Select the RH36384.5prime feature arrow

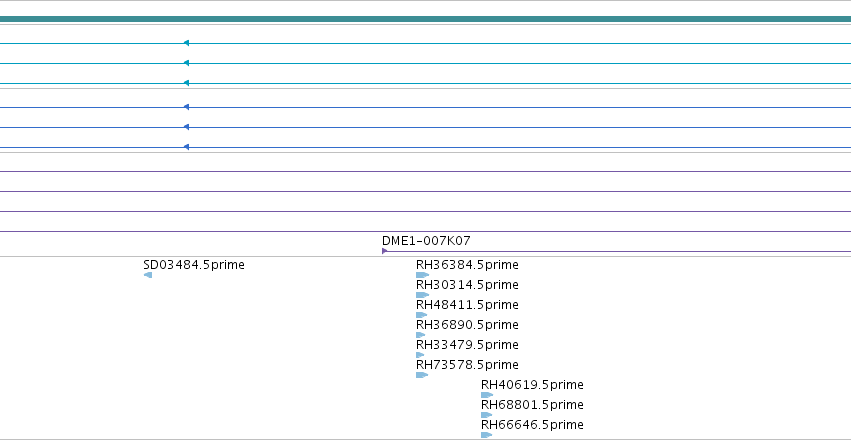(x=422, y=275)
